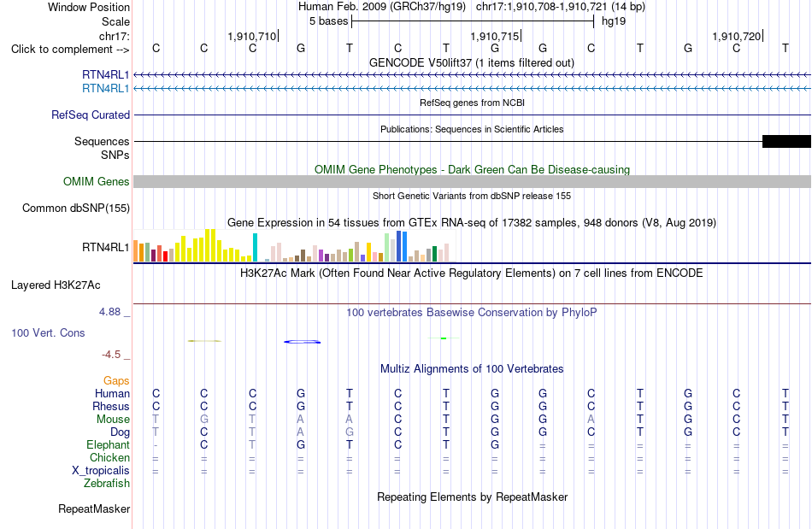Select the Rhesus species row label
The image size is (812, 529).
point(111,406)
